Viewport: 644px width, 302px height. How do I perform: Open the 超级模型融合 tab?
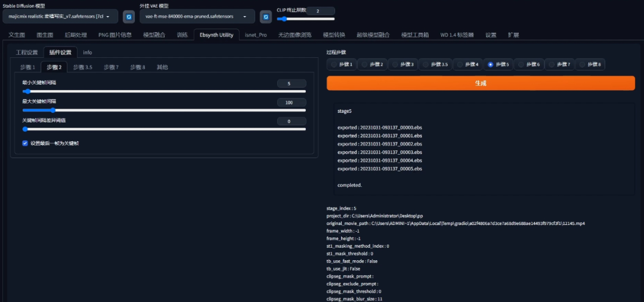tap(373, 35)
